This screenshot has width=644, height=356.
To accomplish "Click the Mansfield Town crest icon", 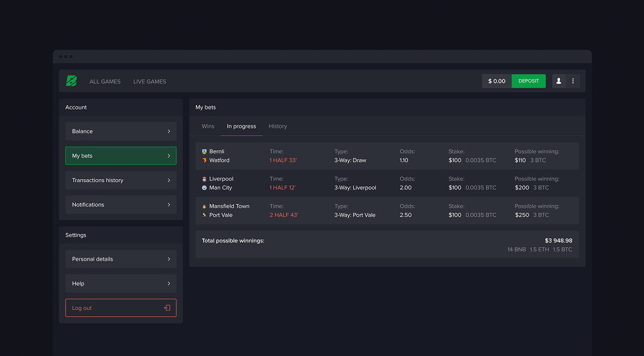I will 204,206.
